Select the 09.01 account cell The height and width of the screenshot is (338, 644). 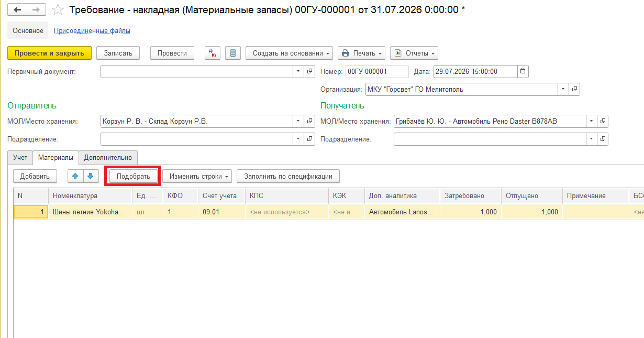[222, 212]
